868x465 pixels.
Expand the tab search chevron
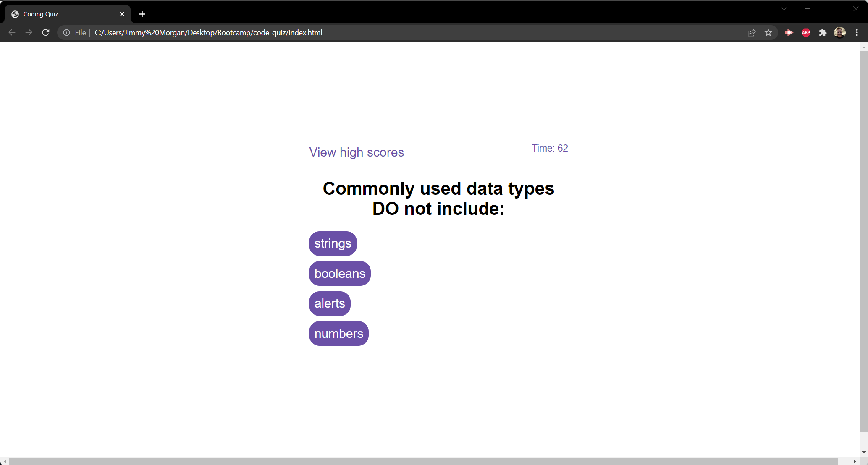click(x=784, y=9)
